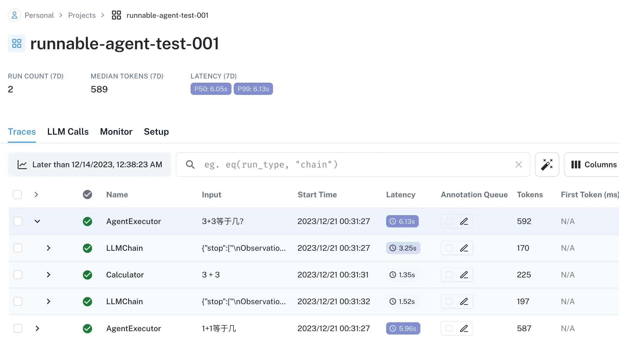Expand the 1+1 AgentExecutor trace
The height and width of the screenshot is (364, 619).
pyautogui.click(x=37, y=328)
